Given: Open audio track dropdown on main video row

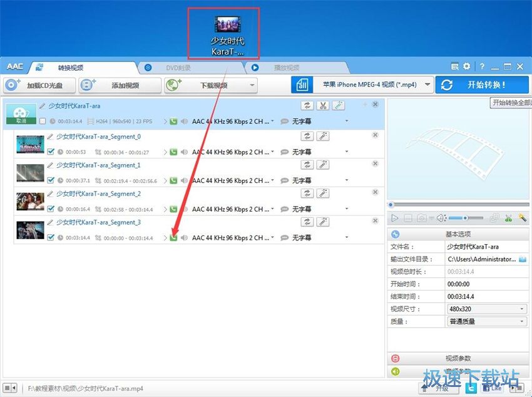Looking at the screenshot, I should 272,121.
